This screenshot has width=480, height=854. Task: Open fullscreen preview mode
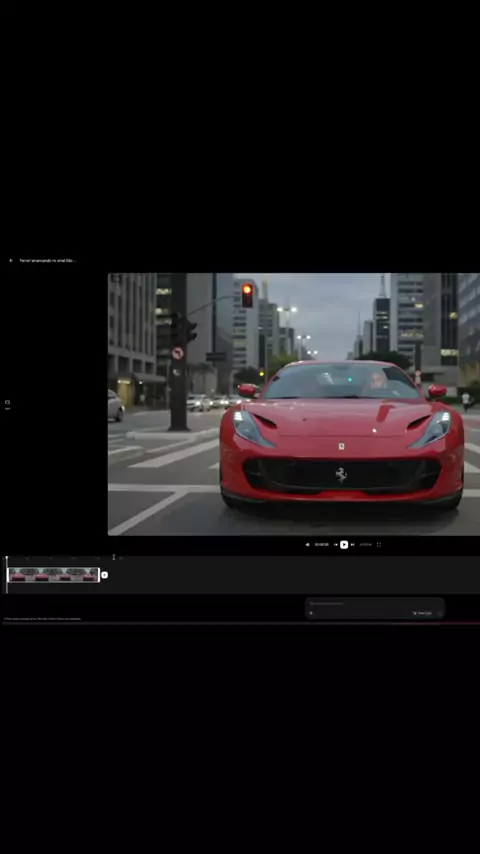[379, 544]
